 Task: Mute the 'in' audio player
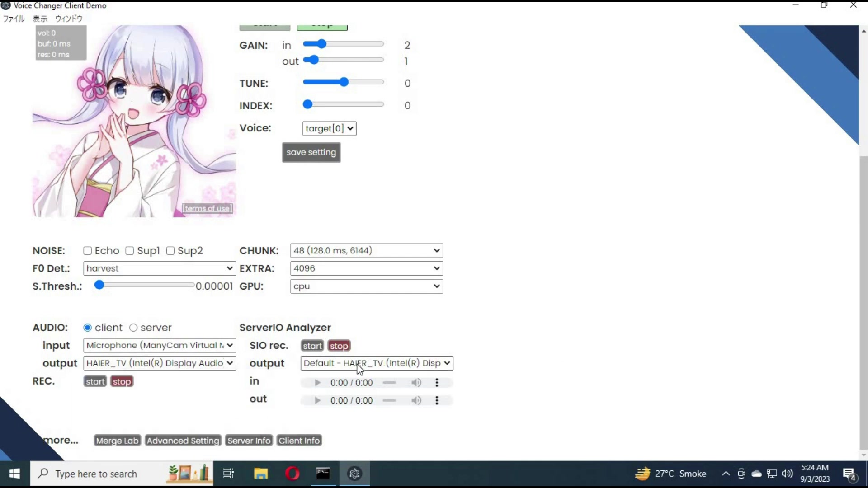pos(416,383)
